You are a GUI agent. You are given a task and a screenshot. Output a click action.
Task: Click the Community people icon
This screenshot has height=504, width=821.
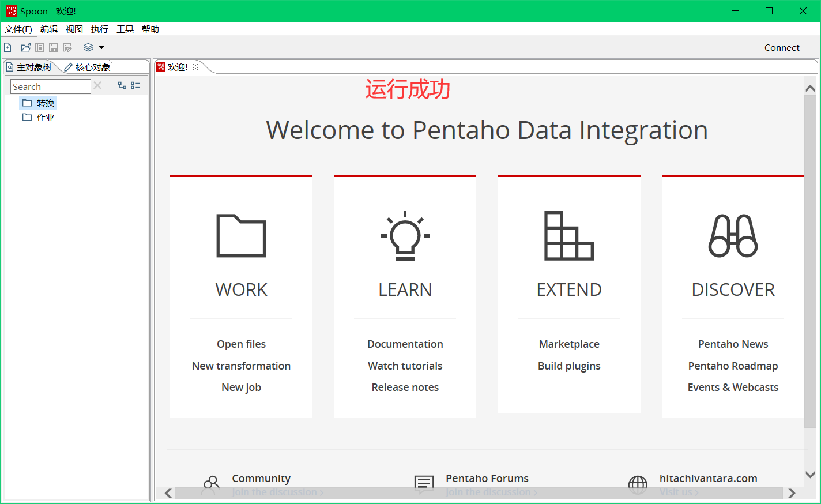[212, 484]
